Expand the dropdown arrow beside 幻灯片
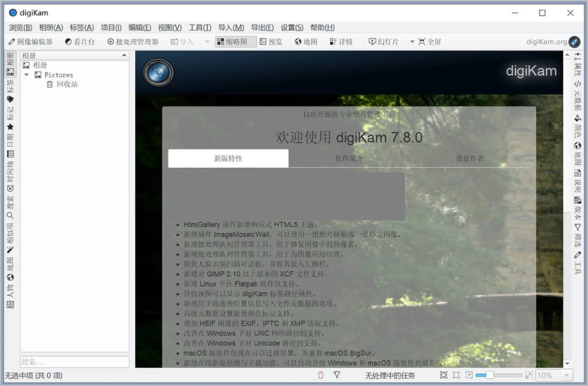 click(412, 42)
